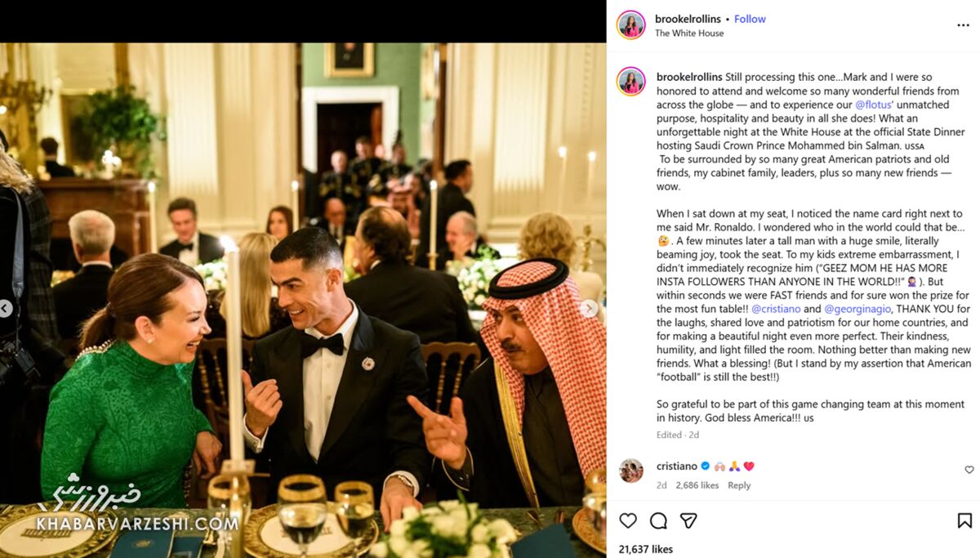This screenshot has height=558, width=980.
Task: Go to the previous photo in the carousel
Action: [6, 308]
